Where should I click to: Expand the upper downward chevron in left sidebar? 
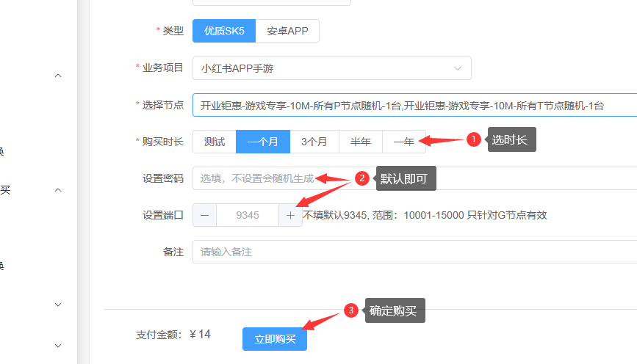[x=59, y=304]
